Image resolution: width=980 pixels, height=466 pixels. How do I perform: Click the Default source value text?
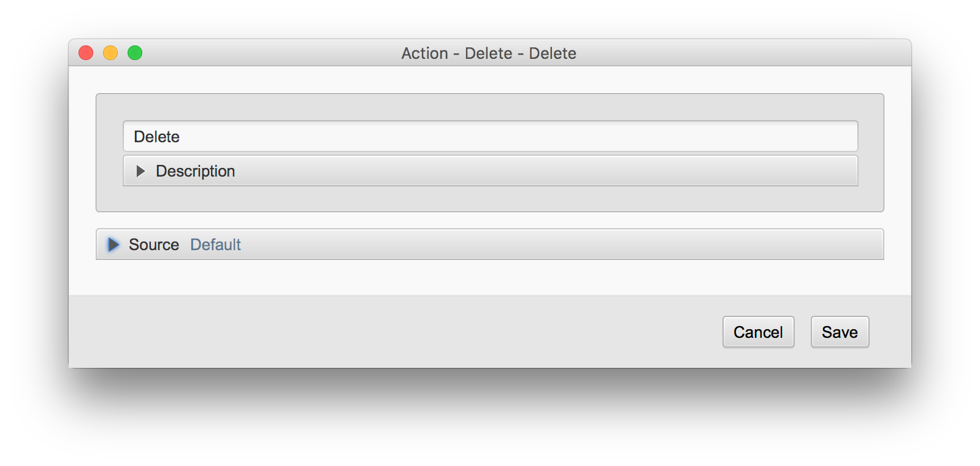click(215, 245)
